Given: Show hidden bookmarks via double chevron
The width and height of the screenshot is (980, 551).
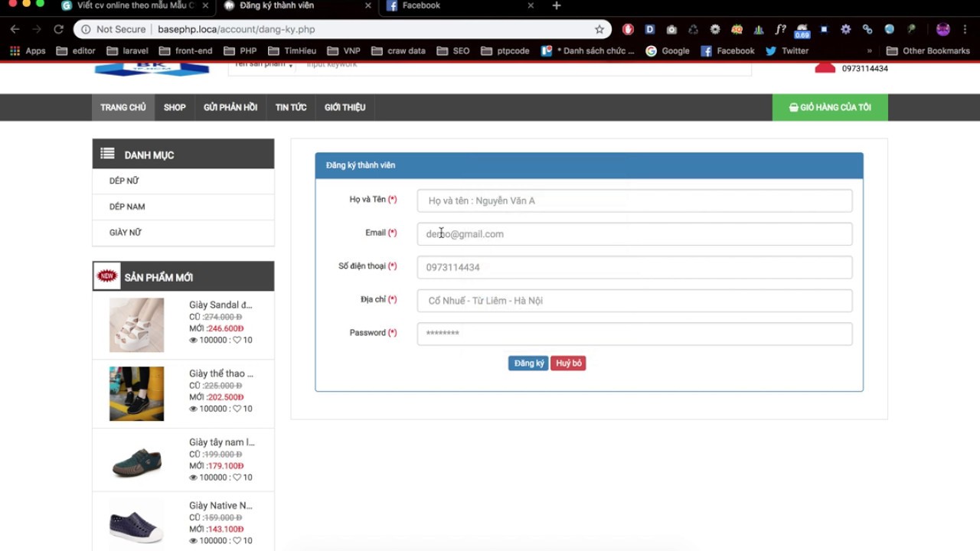Looking at the screenshot, I should coord(870,51).
